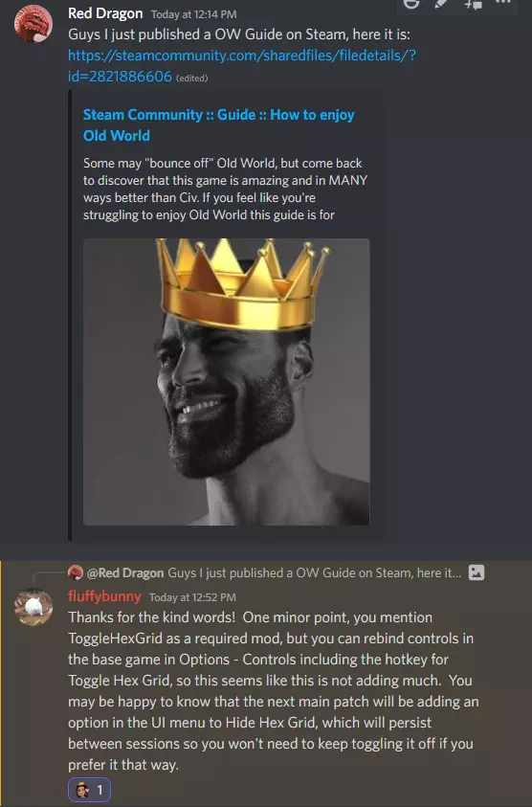Open the 'How to enjoy Old World' embed title

[x=219, y=125]
